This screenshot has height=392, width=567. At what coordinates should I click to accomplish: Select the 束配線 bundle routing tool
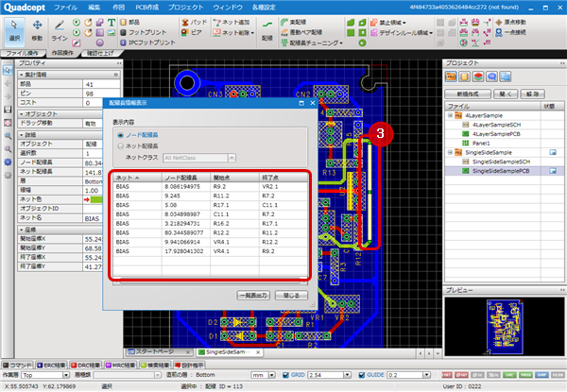click(294, 23)
